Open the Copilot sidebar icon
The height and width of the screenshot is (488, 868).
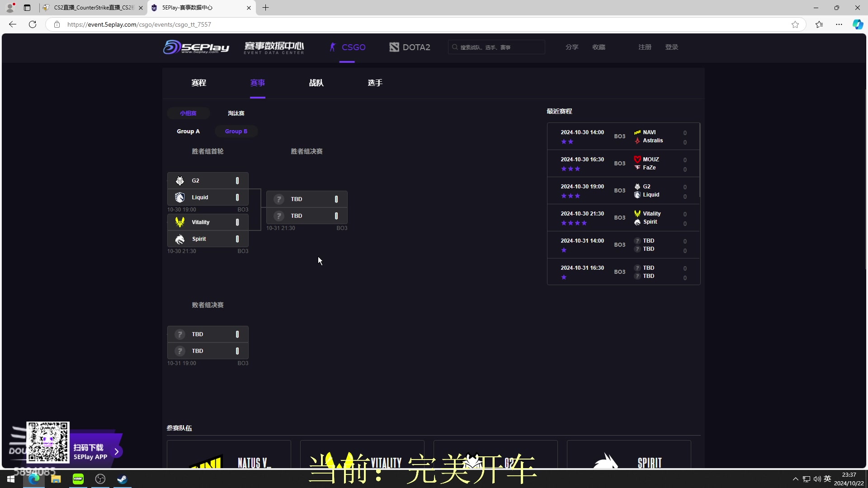point(858,24)
